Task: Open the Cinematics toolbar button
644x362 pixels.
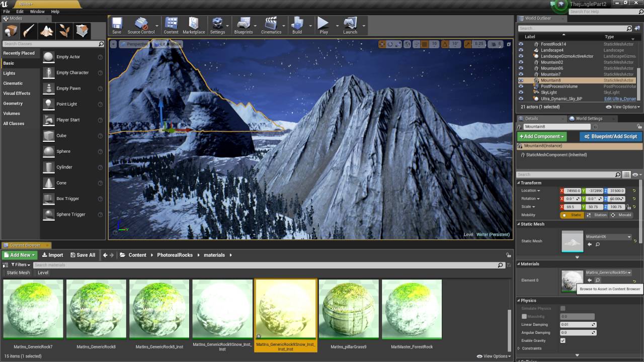Action: point(271,26)
